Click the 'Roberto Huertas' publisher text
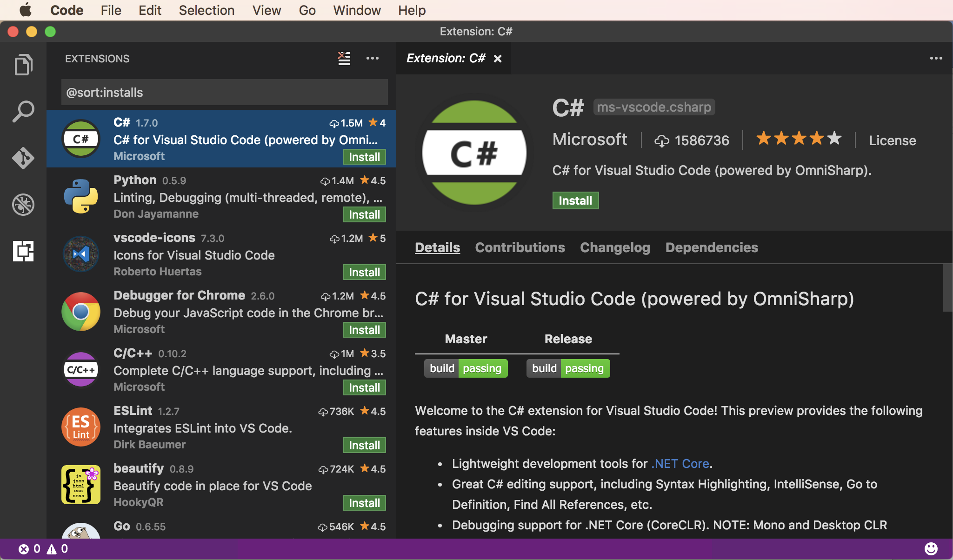This screenshot has width=953, height=560. 157,272
